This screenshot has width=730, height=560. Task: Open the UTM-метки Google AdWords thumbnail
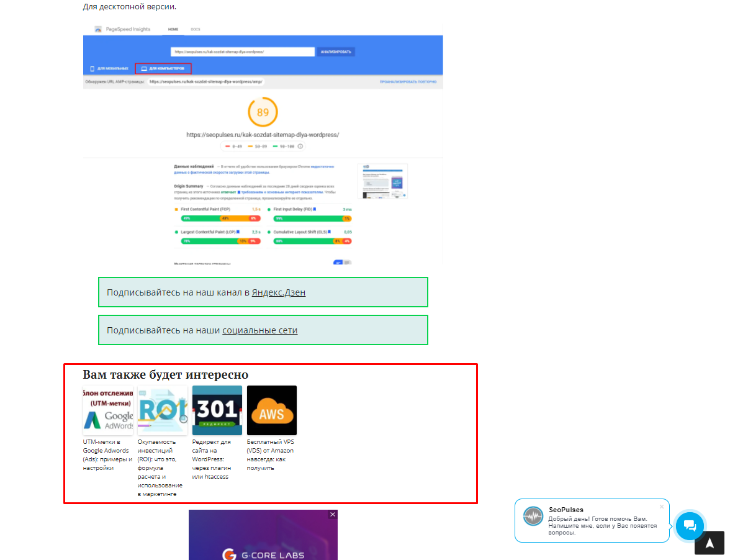(x=108, y=410)
